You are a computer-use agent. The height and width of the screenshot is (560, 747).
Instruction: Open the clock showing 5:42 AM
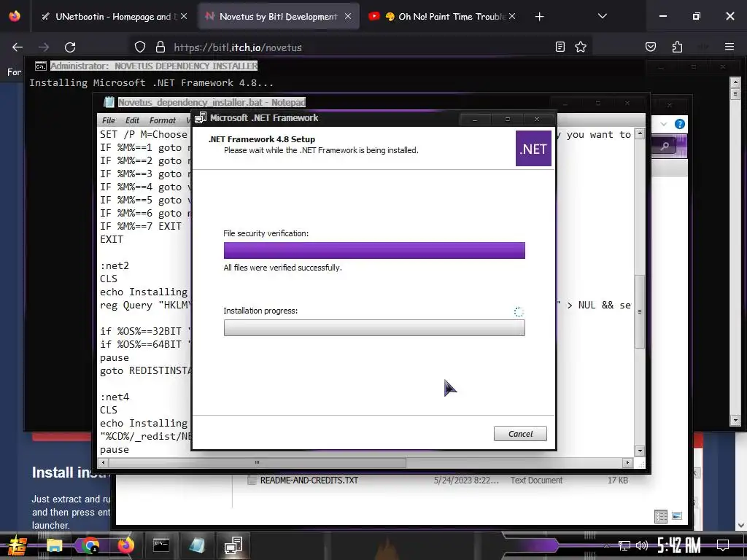pyautogui.click(x=679, y=545)
